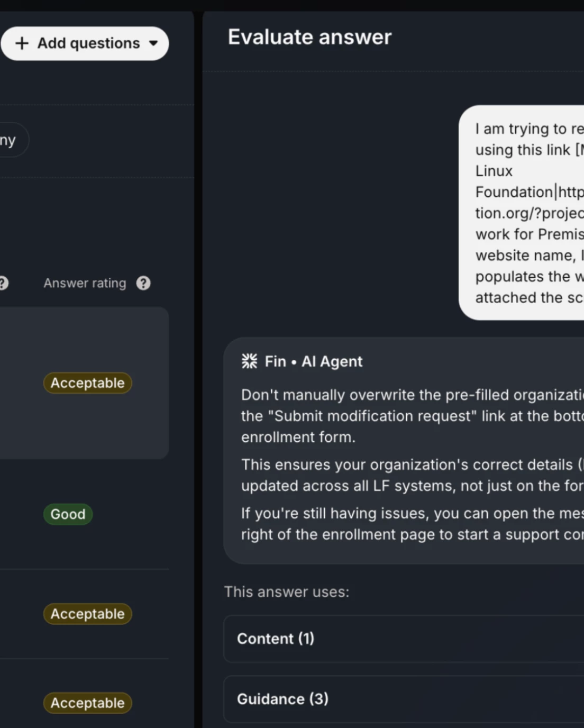Open the Add questions dropdown caret
Screen dimensions: 584x728
click(153, 43)
